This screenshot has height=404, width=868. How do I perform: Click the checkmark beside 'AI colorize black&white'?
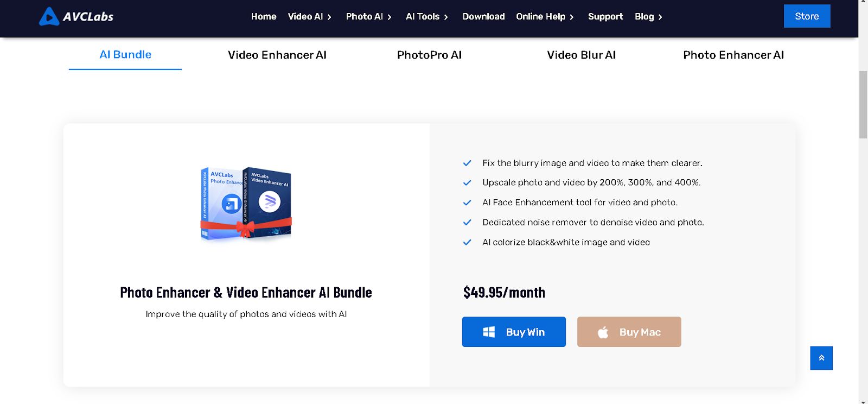467,242
